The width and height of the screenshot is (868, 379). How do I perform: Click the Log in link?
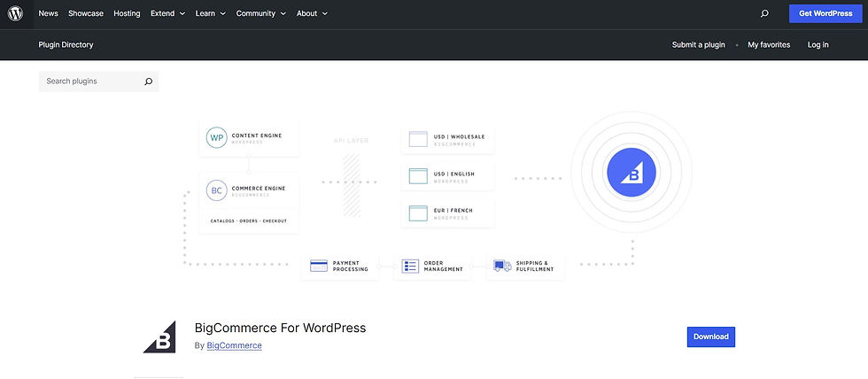818,45
